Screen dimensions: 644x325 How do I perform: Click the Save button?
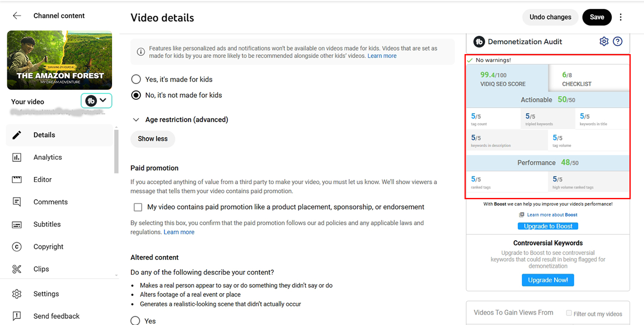597,17
